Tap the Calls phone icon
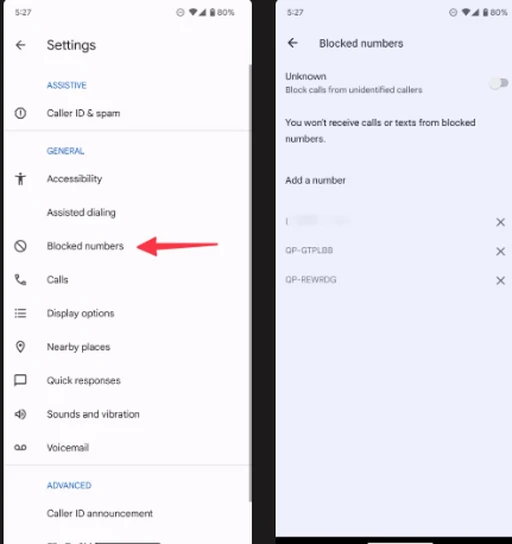 (20, 280)
